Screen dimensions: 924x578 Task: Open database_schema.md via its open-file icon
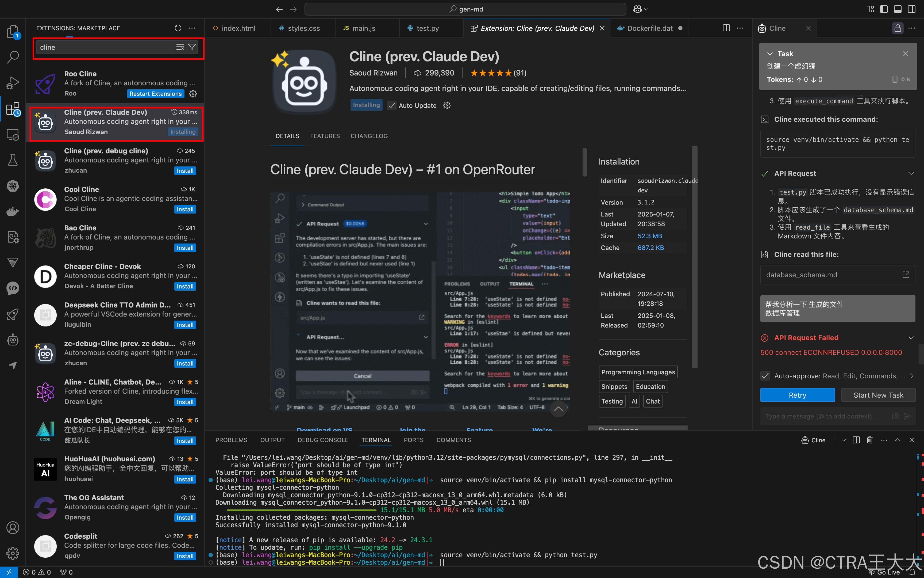[906, 275]
